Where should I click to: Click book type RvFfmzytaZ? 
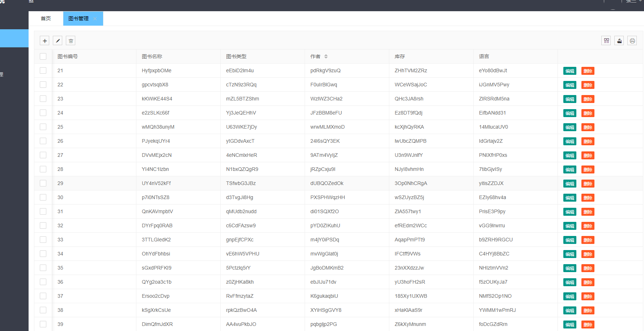coord(240,296)
